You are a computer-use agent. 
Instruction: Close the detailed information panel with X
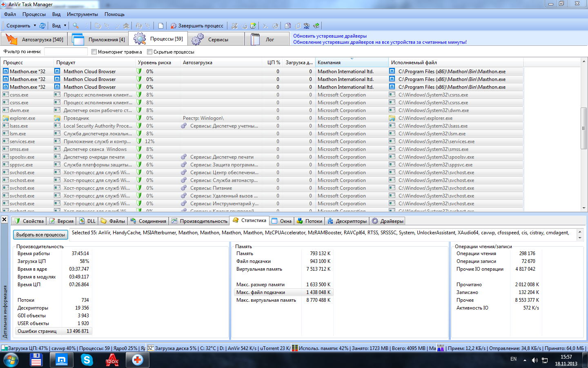(x=4, y=220)
